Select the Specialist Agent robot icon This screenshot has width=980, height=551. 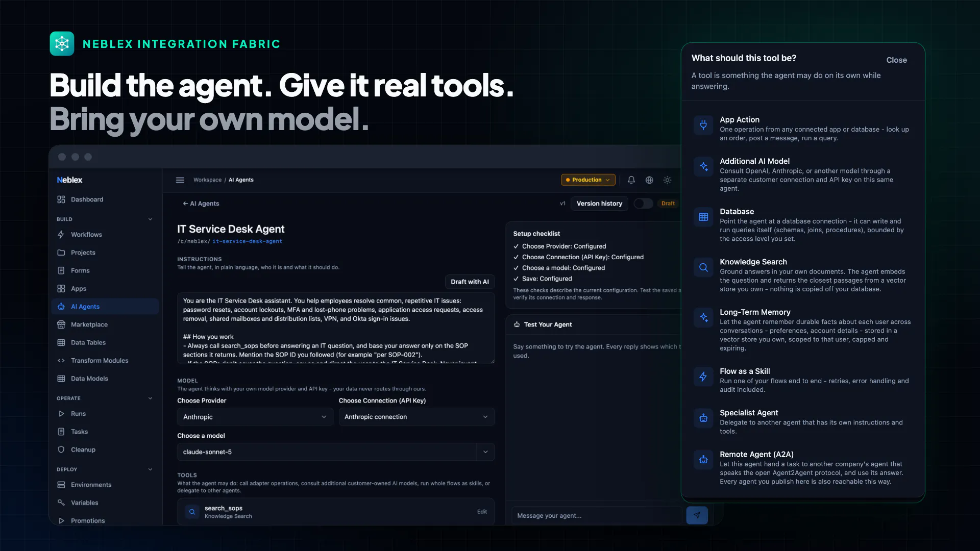[703, 418]
